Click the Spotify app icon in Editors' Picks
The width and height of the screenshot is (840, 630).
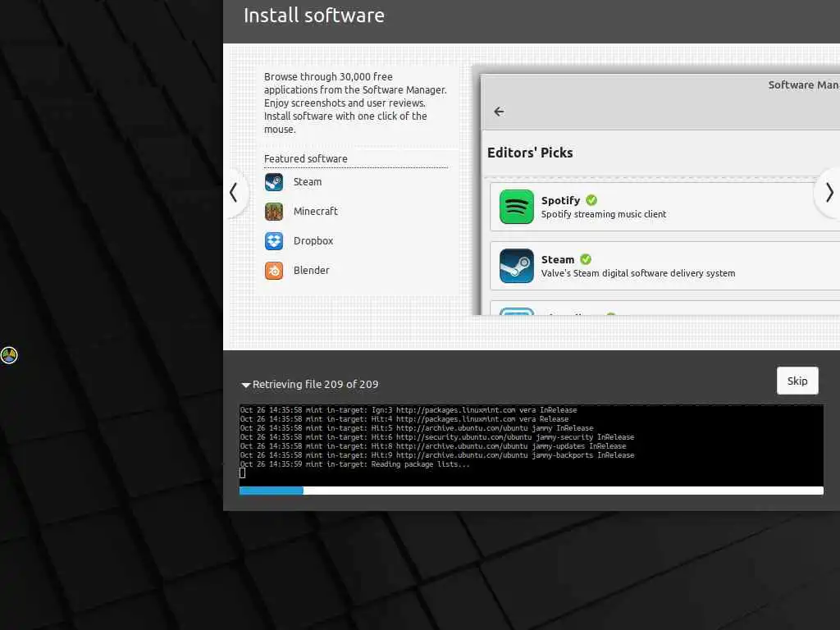[517, 207]
